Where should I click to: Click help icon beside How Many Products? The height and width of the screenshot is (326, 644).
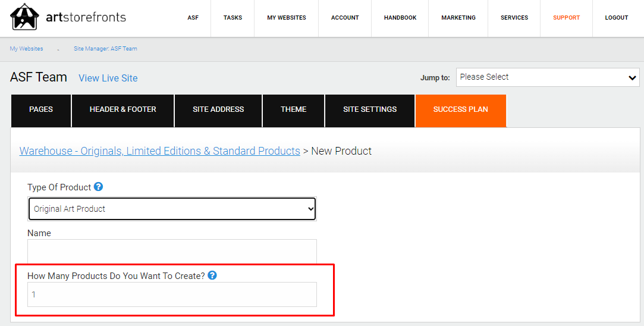212,275
